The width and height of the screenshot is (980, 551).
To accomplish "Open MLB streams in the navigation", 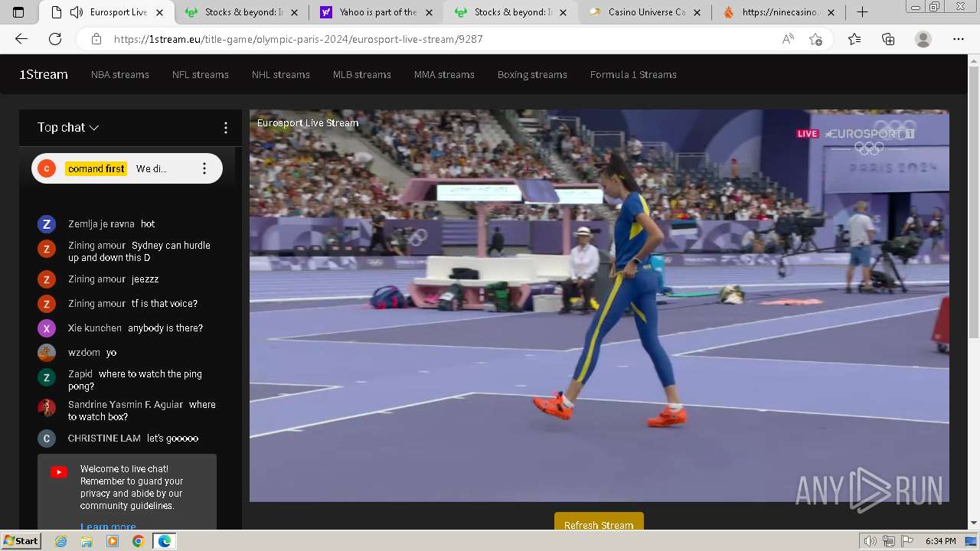I will (x=362, y=74).
